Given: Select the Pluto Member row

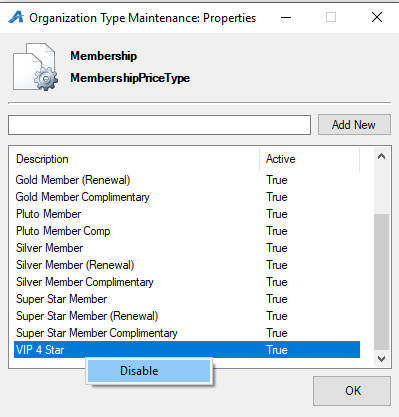Looking at the screenshot, I should pyautogui.click(x=187, y=214).
